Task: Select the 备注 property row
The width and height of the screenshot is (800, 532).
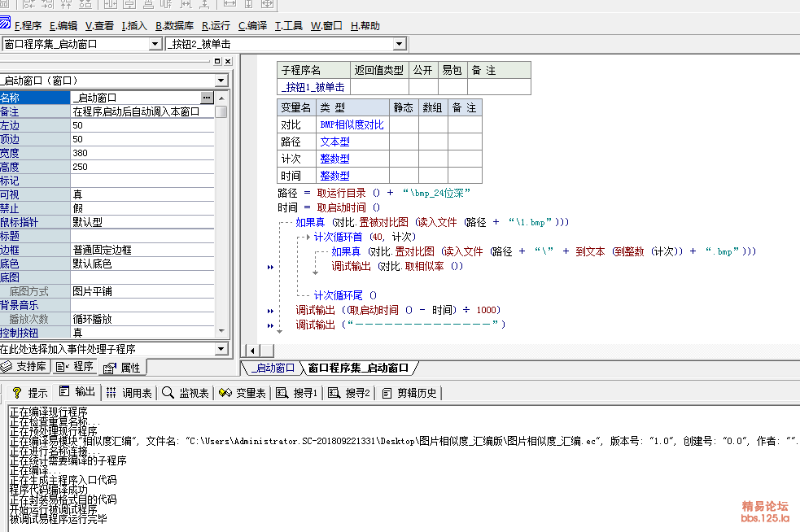Action: [107, 111]
